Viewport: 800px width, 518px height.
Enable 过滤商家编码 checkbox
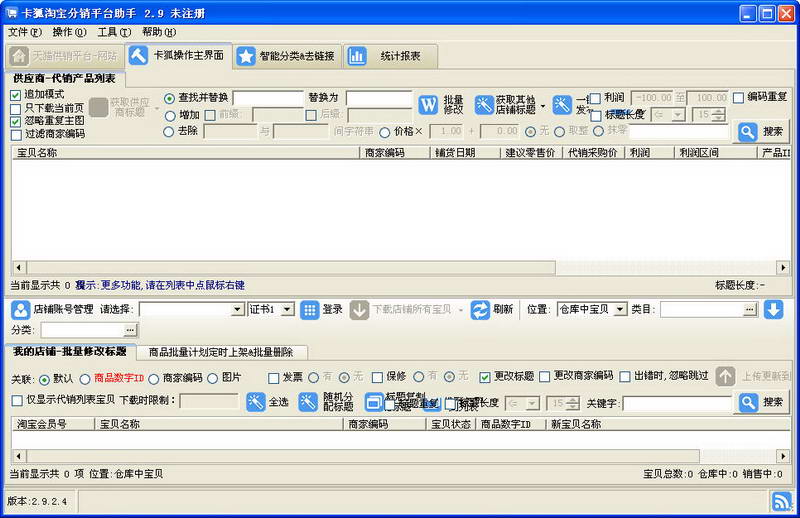click(x=16, y=135)
